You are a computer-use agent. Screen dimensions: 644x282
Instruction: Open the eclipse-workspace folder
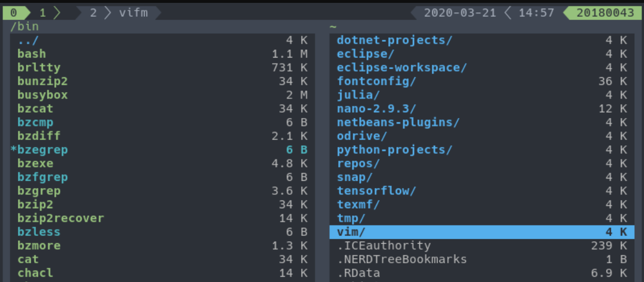(x=401, y=68)
